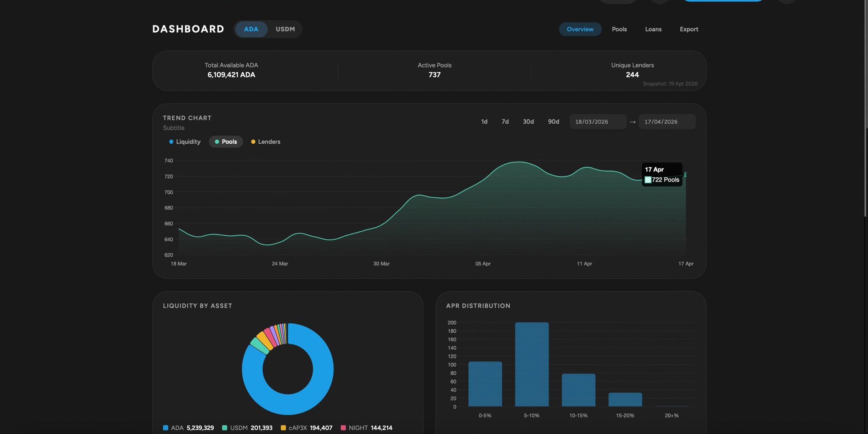Toggle the Pools series legend chip
The image size is (868, 434).
tap(226, 142)
